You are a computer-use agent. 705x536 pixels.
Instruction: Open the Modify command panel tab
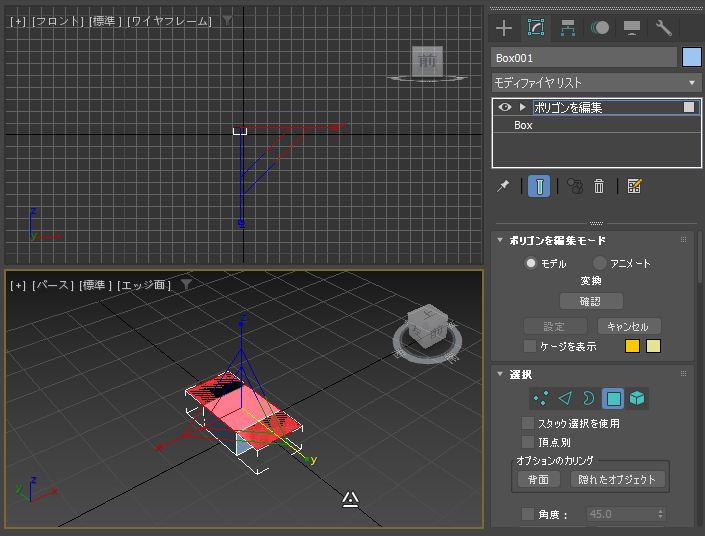coord(536,28)
